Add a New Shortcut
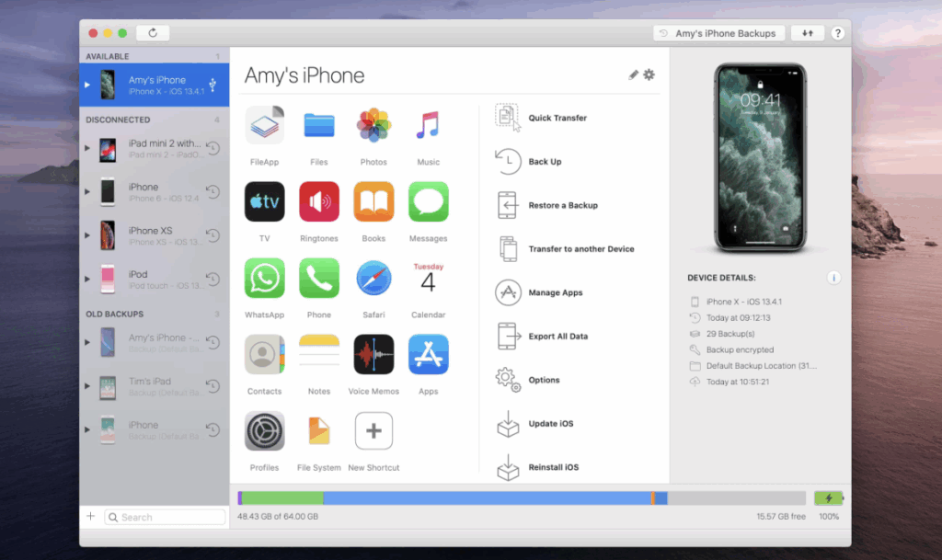This screenshot has height=560, width=942. point(373,430)
